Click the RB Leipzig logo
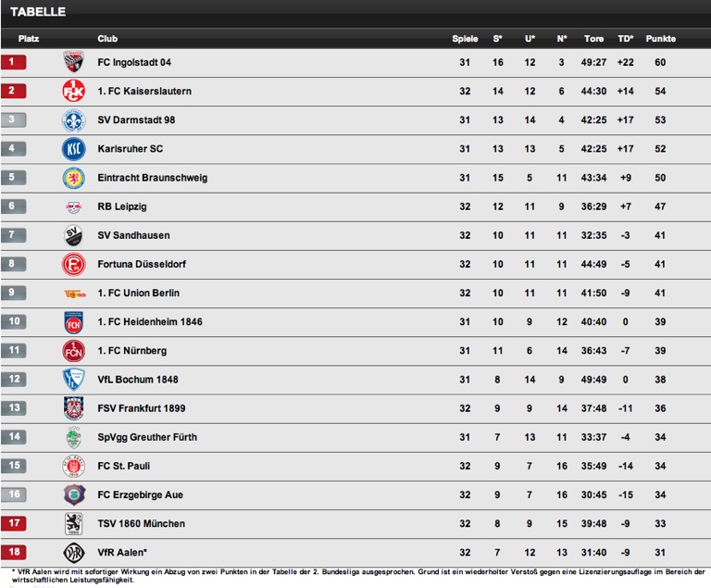Screen dimensions: 711x588 point(74,206)
